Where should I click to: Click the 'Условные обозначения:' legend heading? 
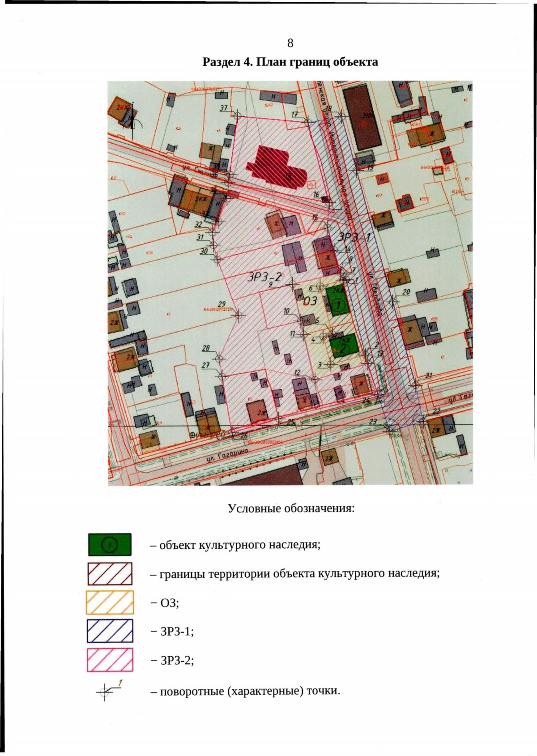click(291, 508)
